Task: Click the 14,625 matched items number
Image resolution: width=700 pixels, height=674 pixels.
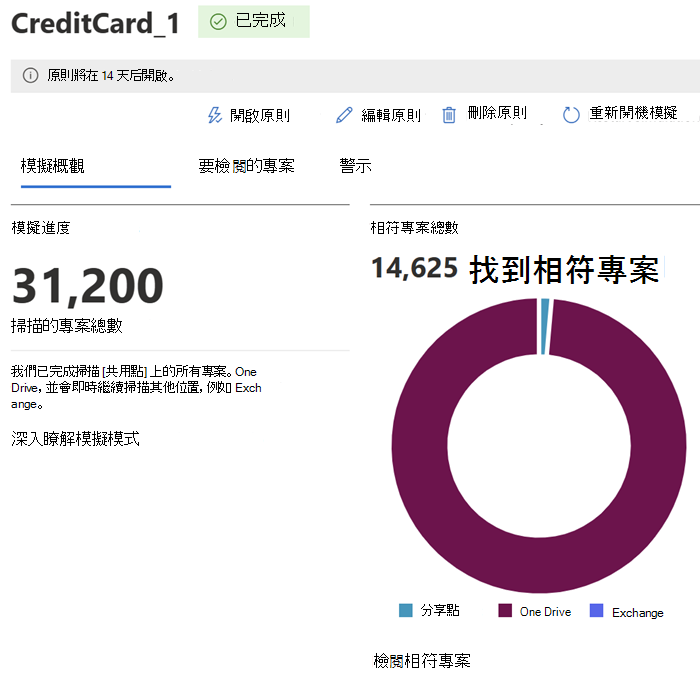Action: (415, 268)
